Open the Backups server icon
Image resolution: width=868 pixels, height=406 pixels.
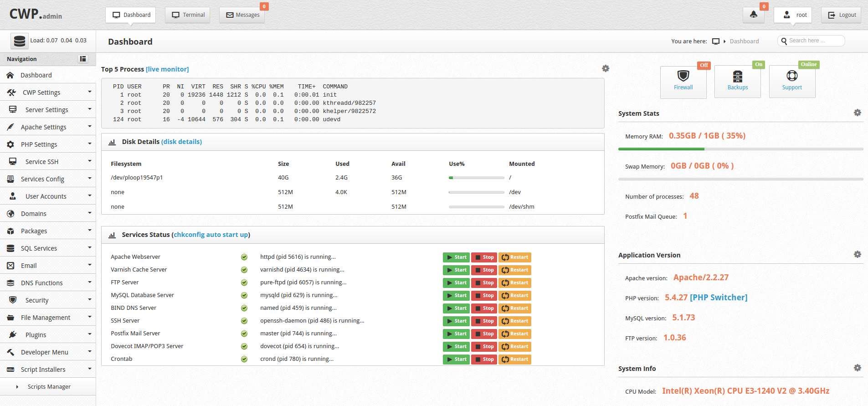click(x=737, y=76)
